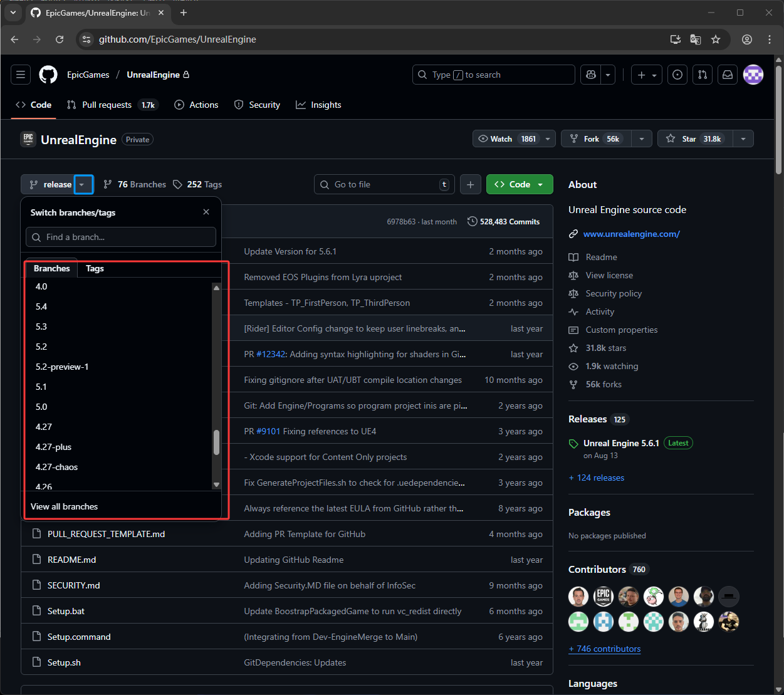
Task: Open the Actions tab
Action: coord(197,105)
